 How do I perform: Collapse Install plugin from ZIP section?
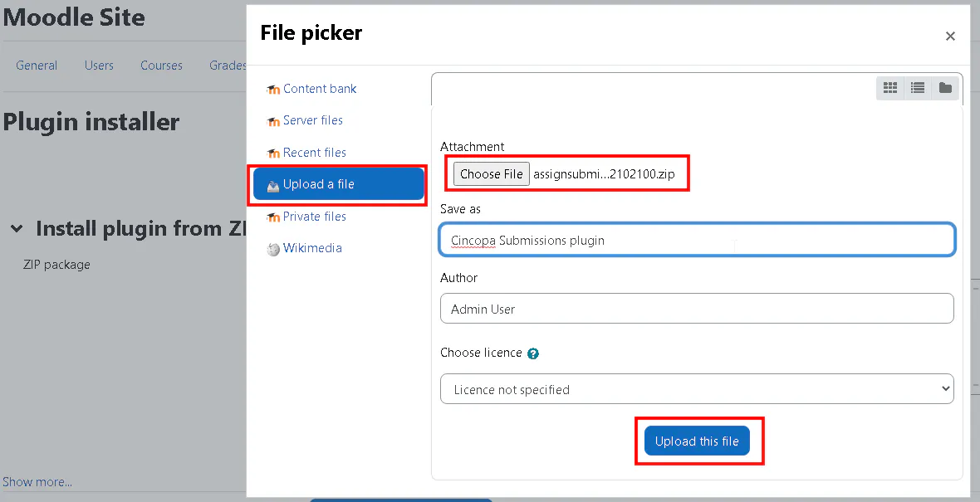tap(17, 229)
